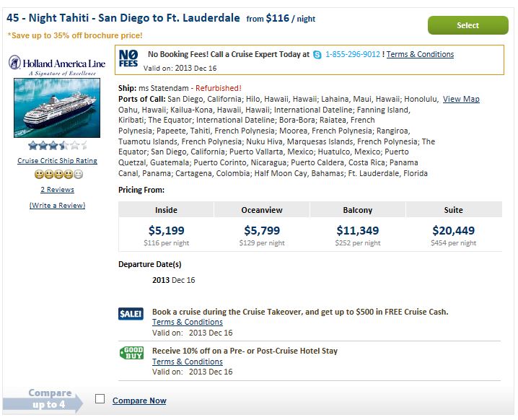The width and height of the screenshot is (518, 420).
Task: Click the Holland America Line logo
Action: [x=57, y=65]
